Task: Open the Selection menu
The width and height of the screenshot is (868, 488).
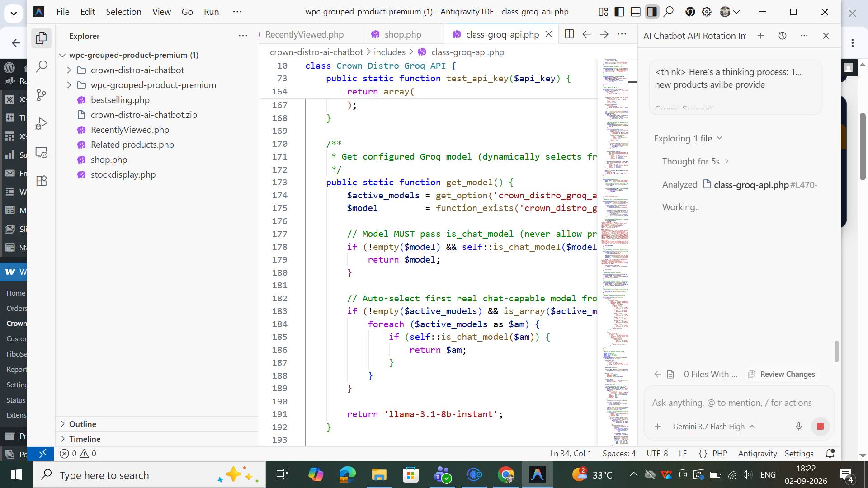Action: tap(123, 12)
